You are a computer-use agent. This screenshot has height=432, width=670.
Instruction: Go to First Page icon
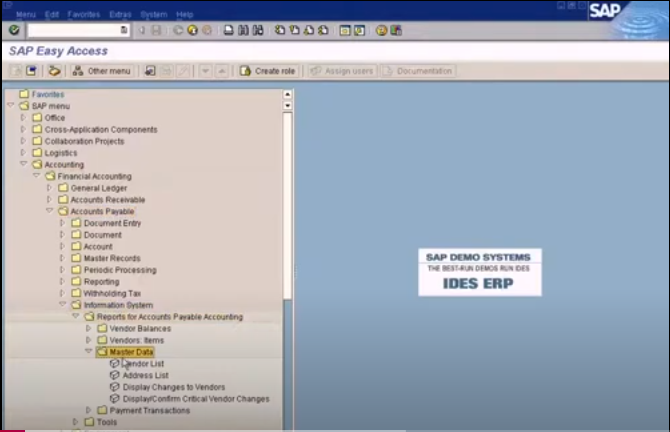point(280,30)
